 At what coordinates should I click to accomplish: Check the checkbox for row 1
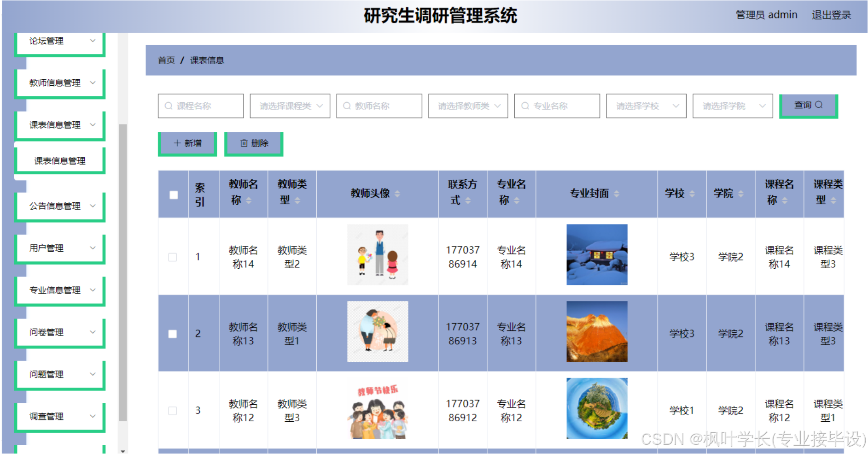173,257
